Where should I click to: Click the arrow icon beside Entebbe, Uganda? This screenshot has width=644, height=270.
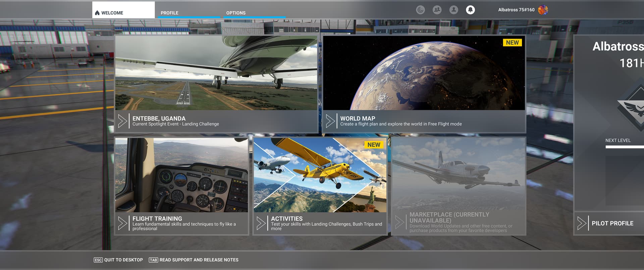(x=122, y=121)
